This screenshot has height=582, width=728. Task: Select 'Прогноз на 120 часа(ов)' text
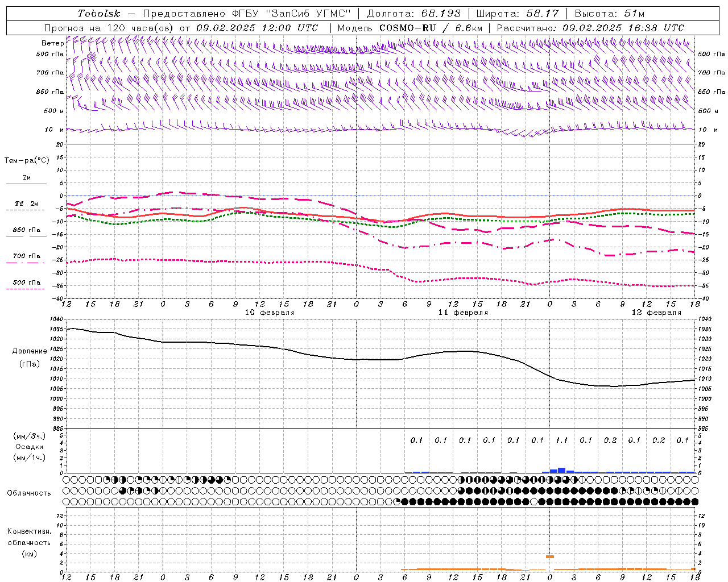pyautogui.click(x=109, y=28)
